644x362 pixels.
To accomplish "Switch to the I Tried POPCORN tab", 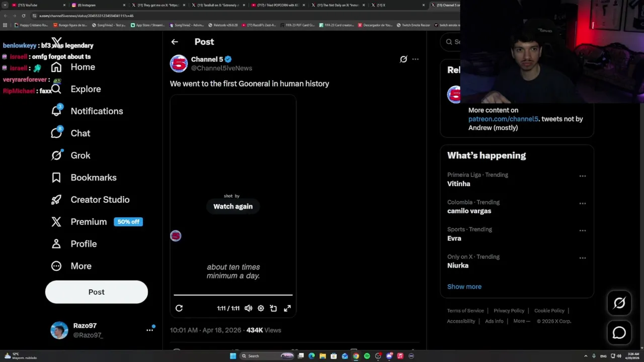I will click(x=277, y=5).
